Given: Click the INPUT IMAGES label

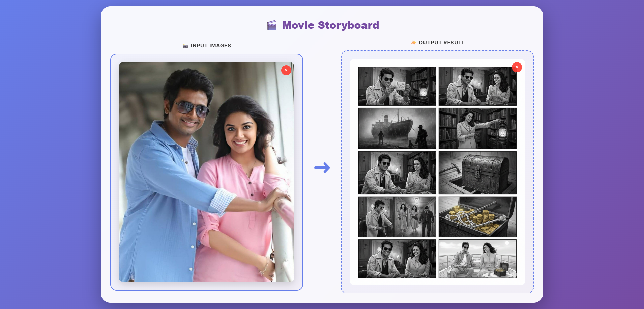Looking at the screenshot, I should click(x=211, y=46).
